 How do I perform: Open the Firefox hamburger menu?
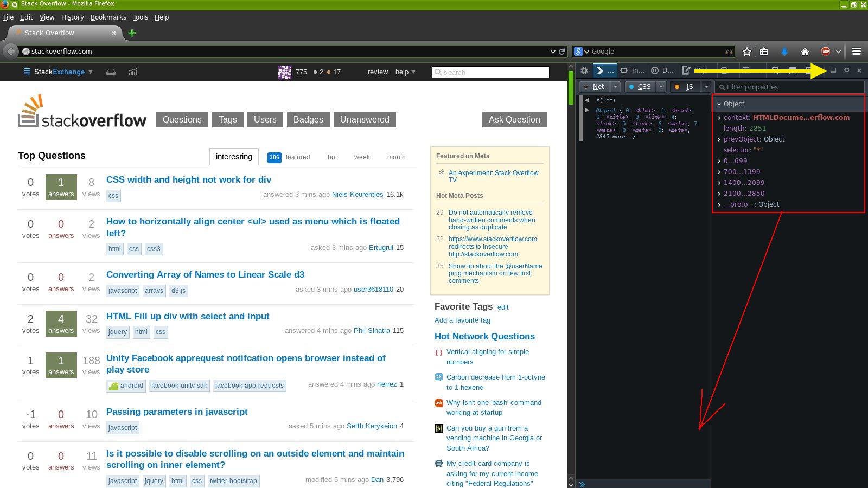click(x=857, y=52)
